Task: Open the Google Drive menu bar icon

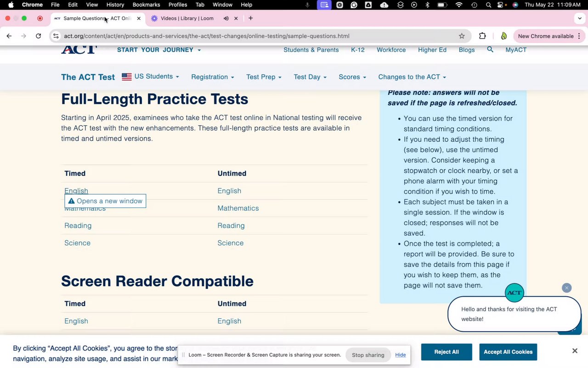Action: pos(368,5)
